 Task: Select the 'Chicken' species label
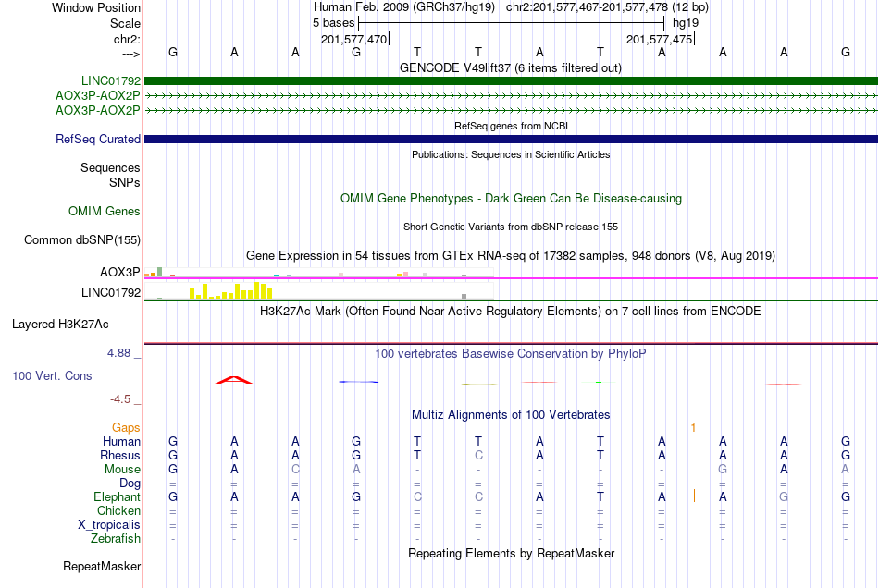[x=118, y=510]
